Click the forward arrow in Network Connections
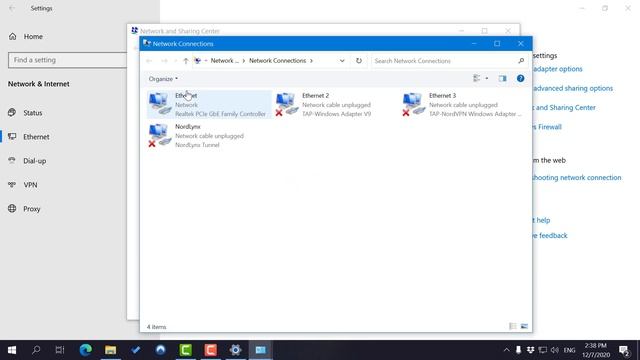The width and height of the screenshot is (640, 360). 164,61
